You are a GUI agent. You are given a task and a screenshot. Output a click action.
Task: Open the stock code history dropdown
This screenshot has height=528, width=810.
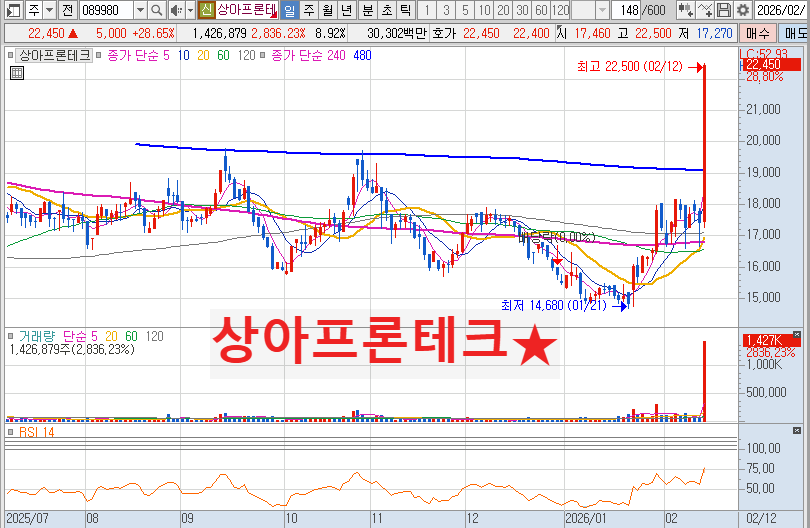click(x=140, y=10)
